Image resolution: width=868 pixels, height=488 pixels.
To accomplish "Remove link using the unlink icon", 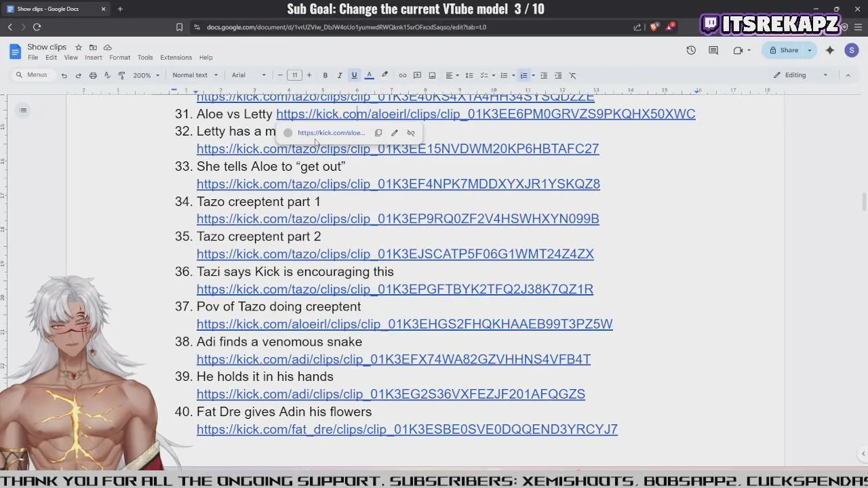I will tap(411, 133).
